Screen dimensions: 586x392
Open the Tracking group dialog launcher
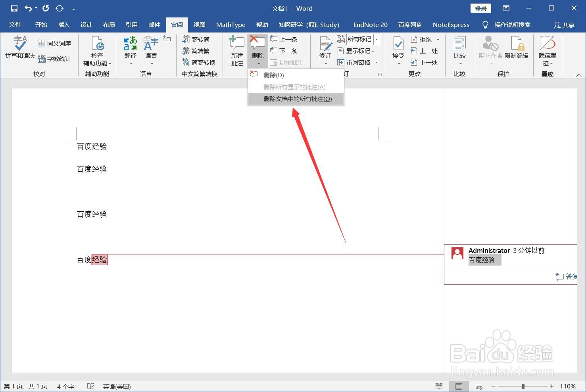click(380, 74)
